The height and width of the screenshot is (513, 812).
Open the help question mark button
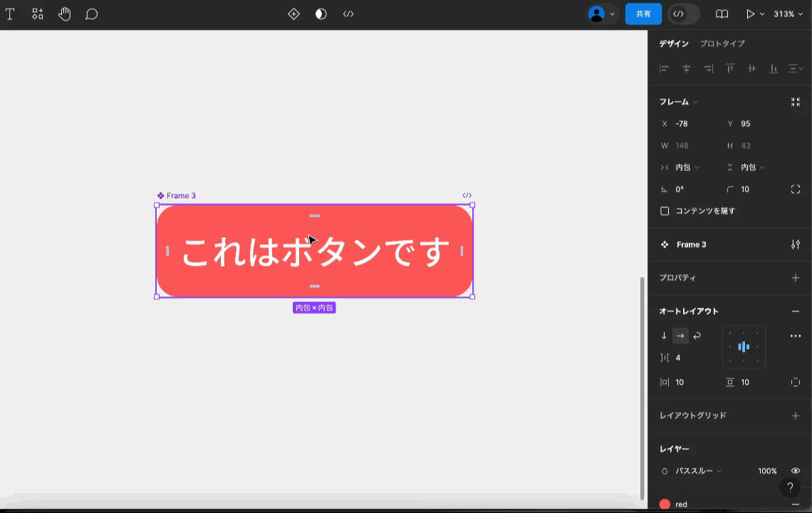(790, 487)
